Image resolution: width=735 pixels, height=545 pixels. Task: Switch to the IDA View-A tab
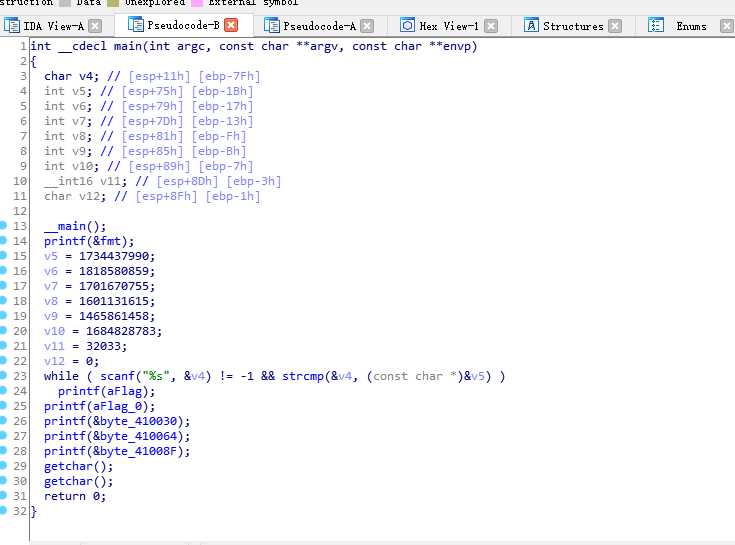pos(53,26)
